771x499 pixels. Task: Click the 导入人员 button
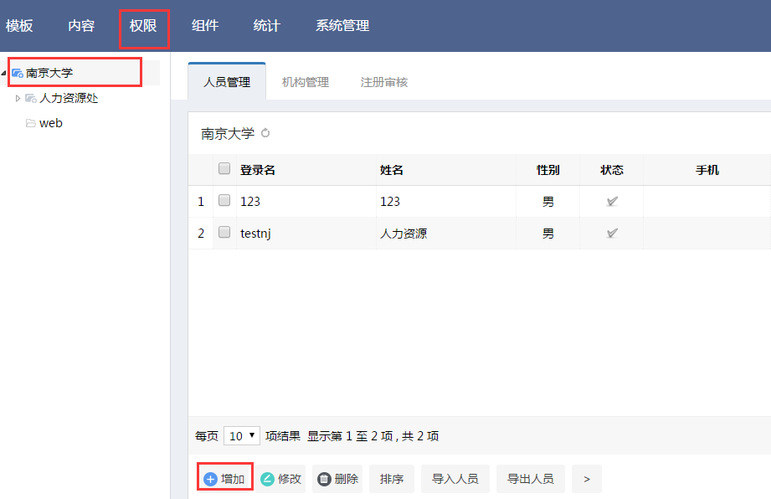(x=454, y=479)
